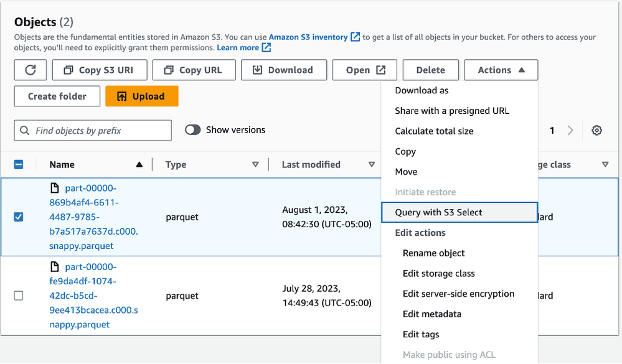Uncheck the first parquet file checkbox
Viewport: 622px width, 364px height.
[x=19, y=217]
